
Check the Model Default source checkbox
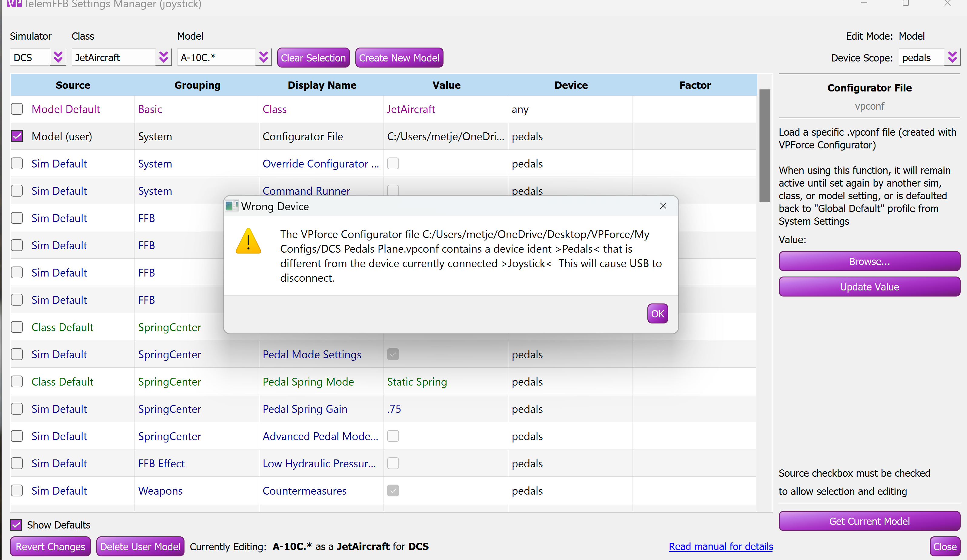coord(17,109)
